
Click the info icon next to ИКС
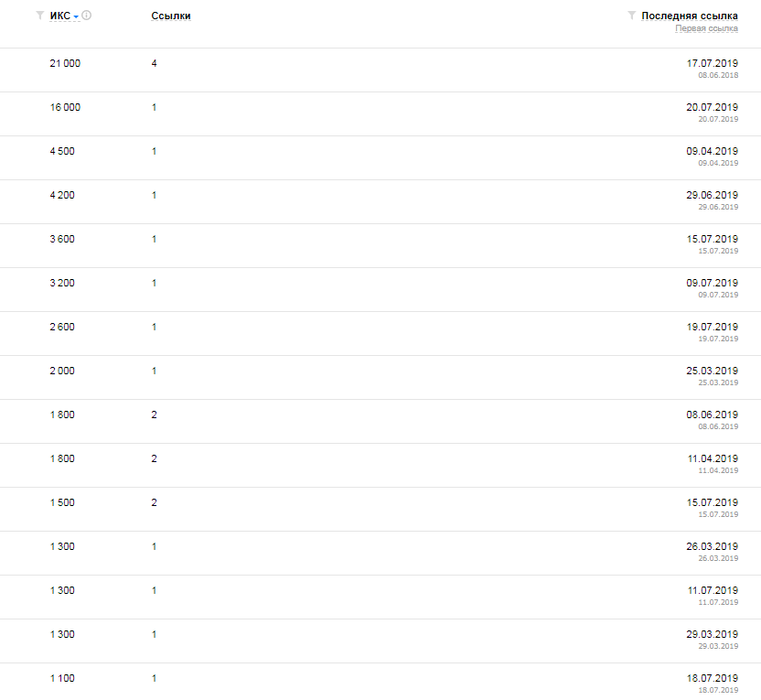click(x=87, y=16)
